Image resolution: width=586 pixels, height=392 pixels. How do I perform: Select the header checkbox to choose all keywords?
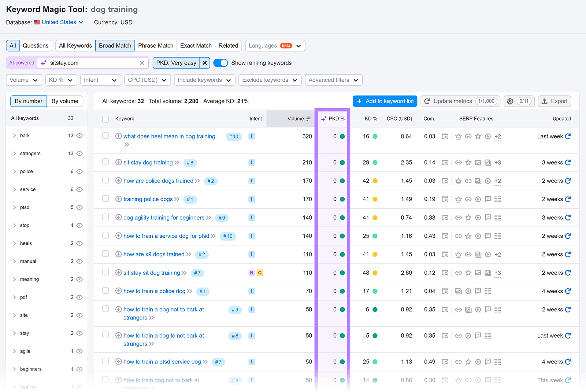point(105,118)
